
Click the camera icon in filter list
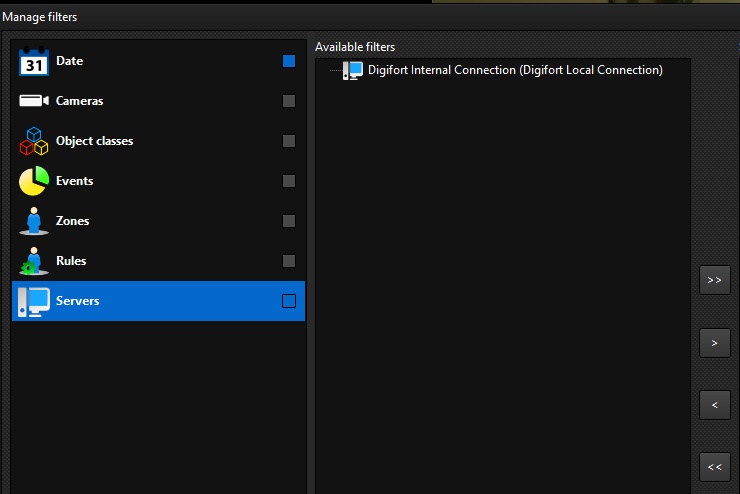34,100
